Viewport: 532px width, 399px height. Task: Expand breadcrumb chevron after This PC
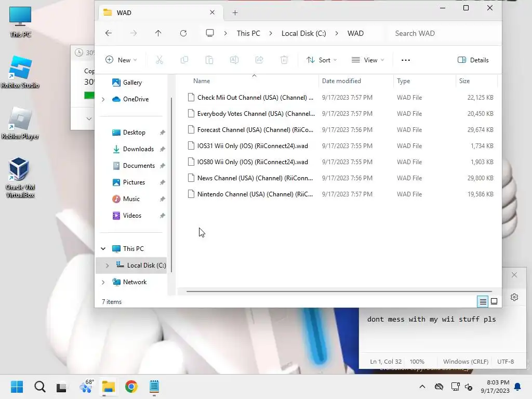(x=270, y=33)
